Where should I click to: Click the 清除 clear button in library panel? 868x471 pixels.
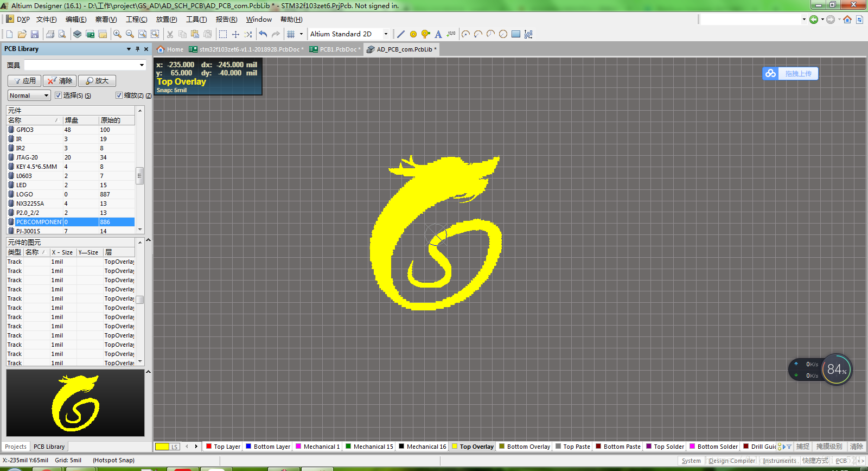pyautogui.click(x=60, y=81)
